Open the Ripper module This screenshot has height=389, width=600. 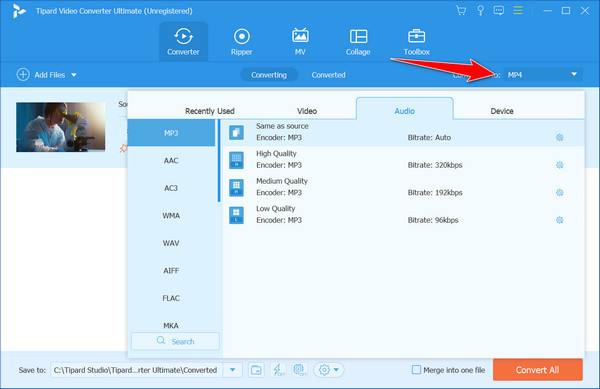click(241, 42)
